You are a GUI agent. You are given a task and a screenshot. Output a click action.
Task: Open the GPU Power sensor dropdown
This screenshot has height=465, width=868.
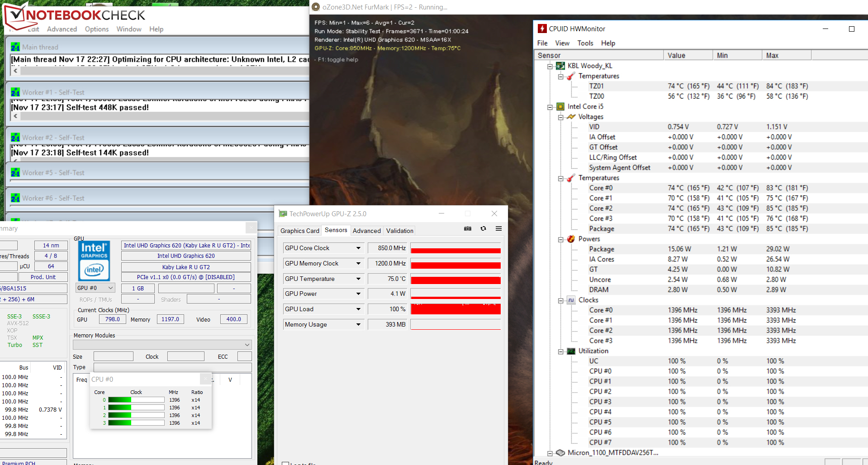coord(358,294)
